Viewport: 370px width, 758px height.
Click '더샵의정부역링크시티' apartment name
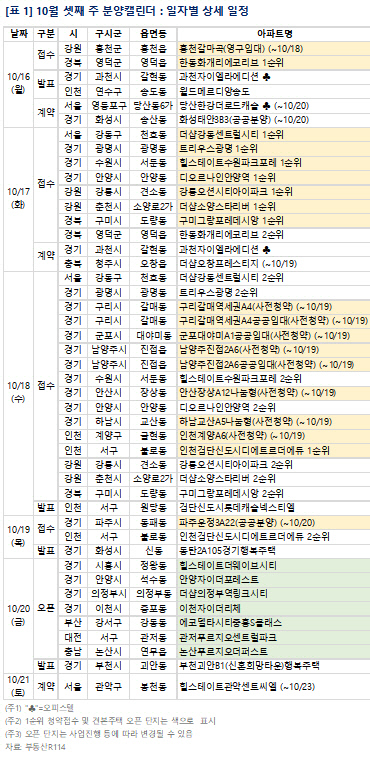[223, 594]
